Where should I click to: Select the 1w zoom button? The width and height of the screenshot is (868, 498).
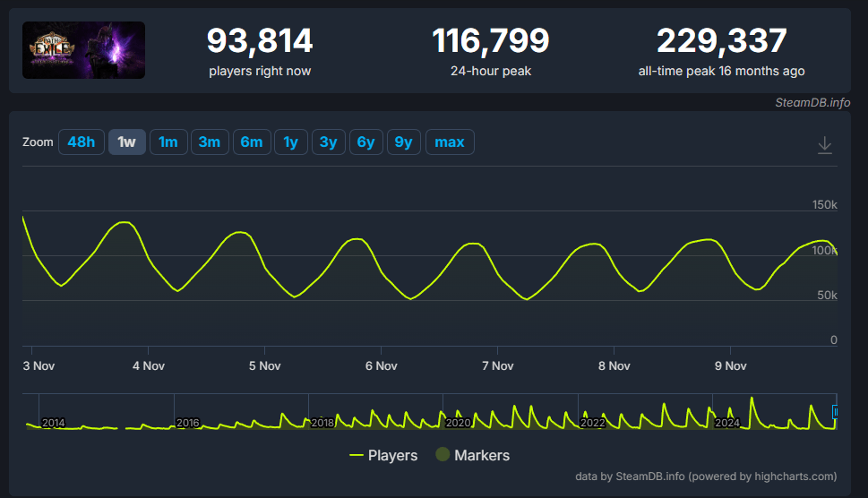127,142
